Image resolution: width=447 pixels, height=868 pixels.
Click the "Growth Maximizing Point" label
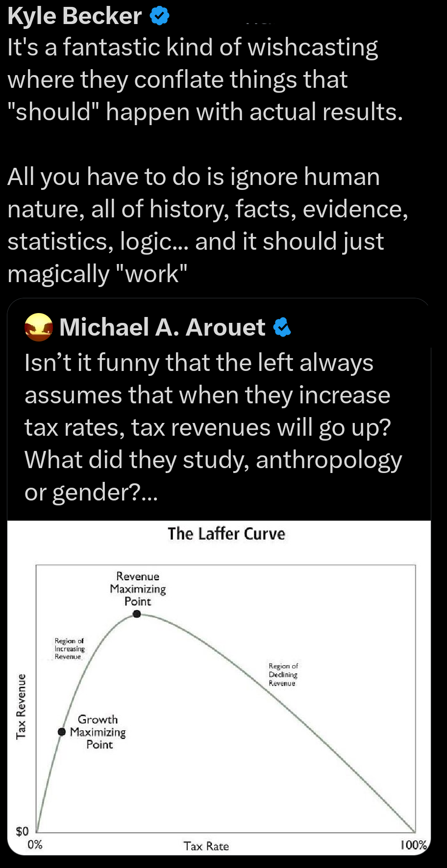click(x=98, y=732)
